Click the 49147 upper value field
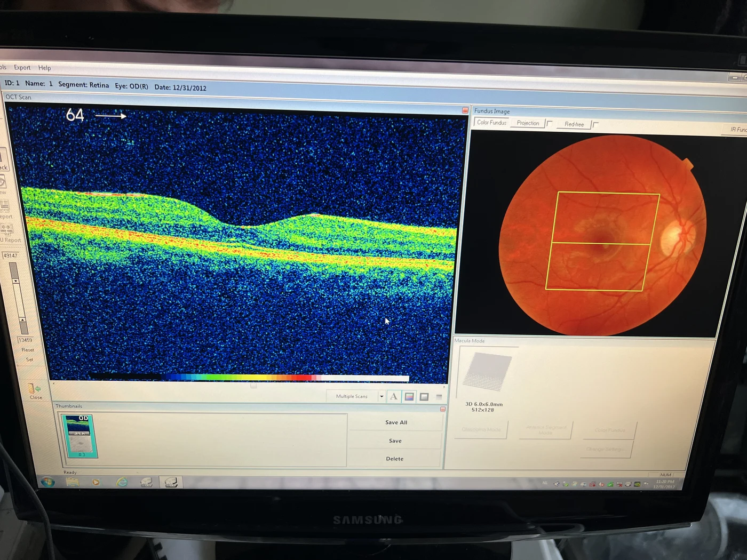 [x=11, y=255]
